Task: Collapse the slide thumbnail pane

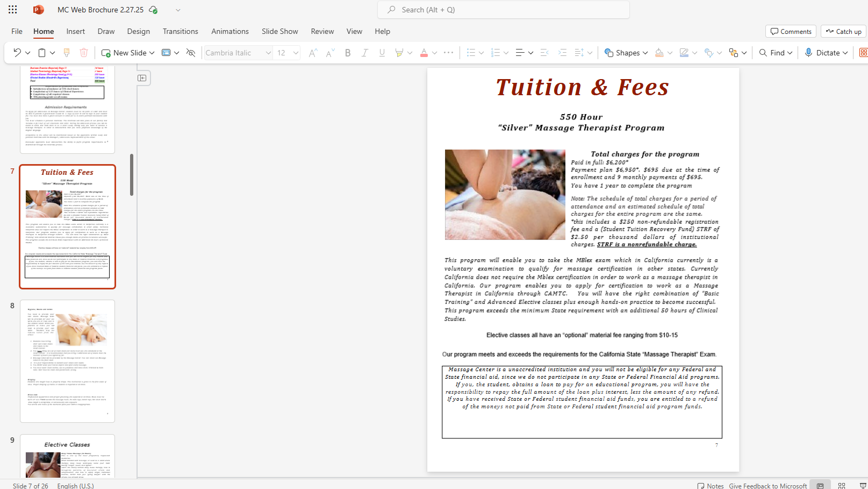Action: coord(142,78)
